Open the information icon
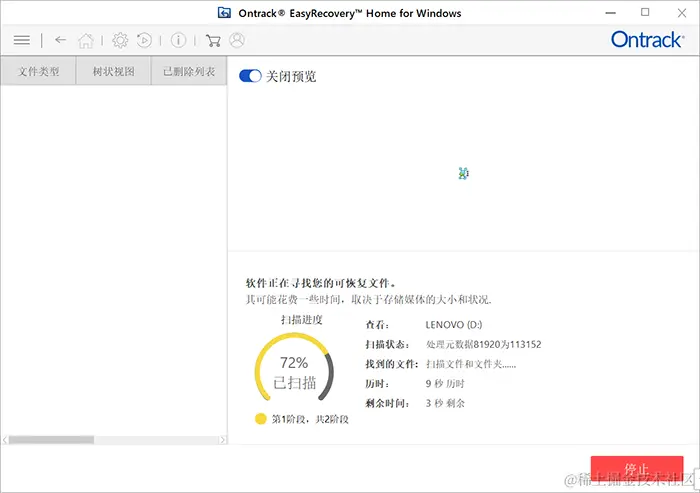This screenshot has width=700, height=493. pyautogui.click(x=178, y=40)
